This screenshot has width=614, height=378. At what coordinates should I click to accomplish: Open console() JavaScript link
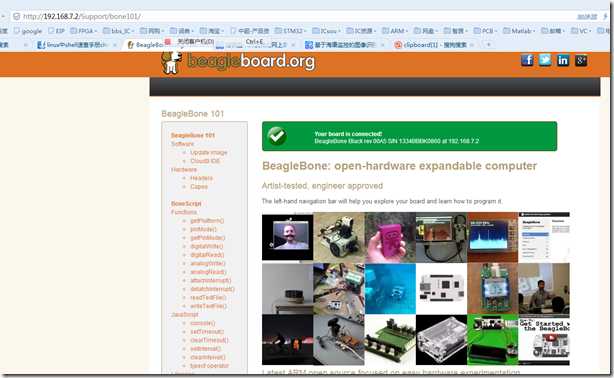point(202,324)
